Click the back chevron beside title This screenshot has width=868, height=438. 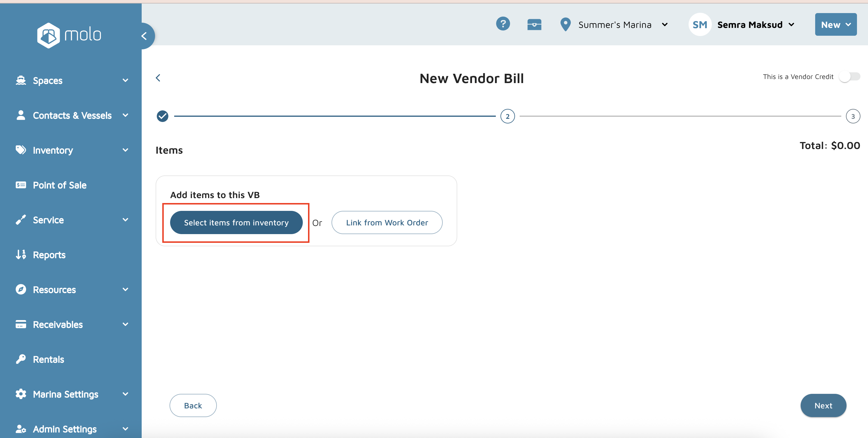click(x=158, y=78)
